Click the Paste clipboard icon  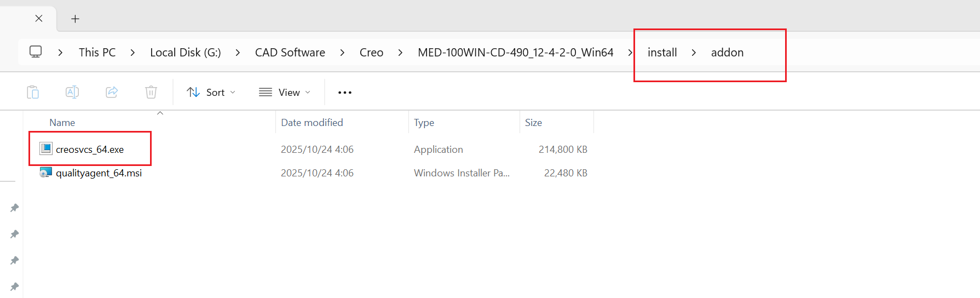[x=33, y=92]
